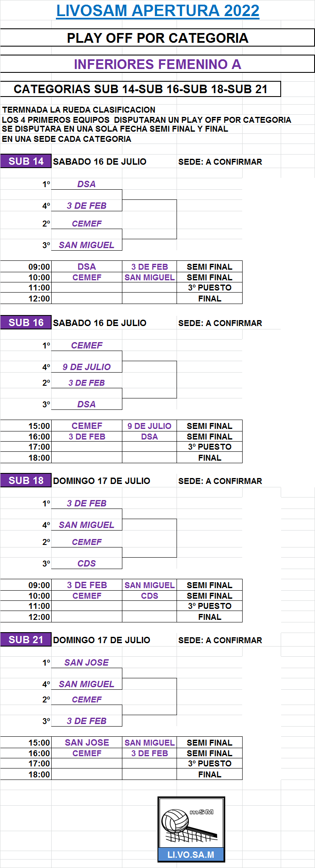Click the PLAY OFF POR CATEGORIA header
The width and height of the screenshot is (315, 868).
(157, 38)
